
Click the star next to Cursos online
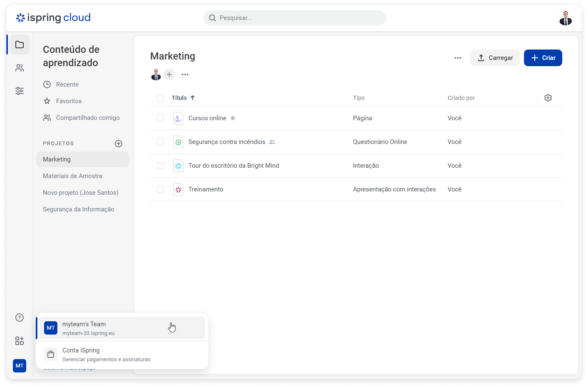click(233, 118)
